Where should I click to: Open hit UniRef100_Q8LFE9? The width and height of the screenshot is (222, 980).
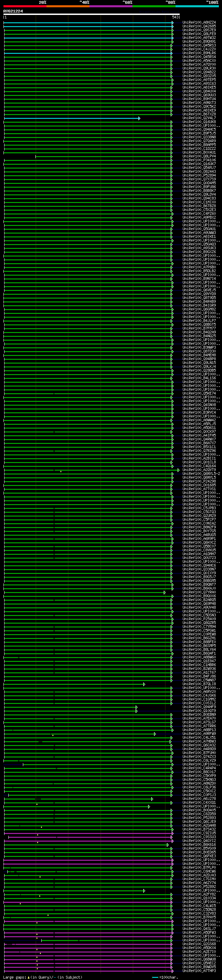(199, 34)
